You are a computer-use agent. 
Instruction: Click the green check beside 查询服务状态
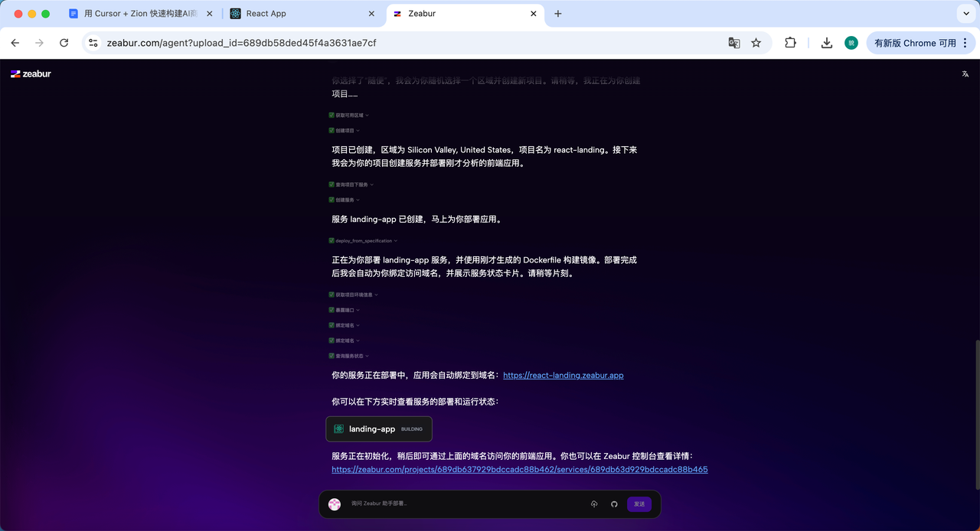332,356
